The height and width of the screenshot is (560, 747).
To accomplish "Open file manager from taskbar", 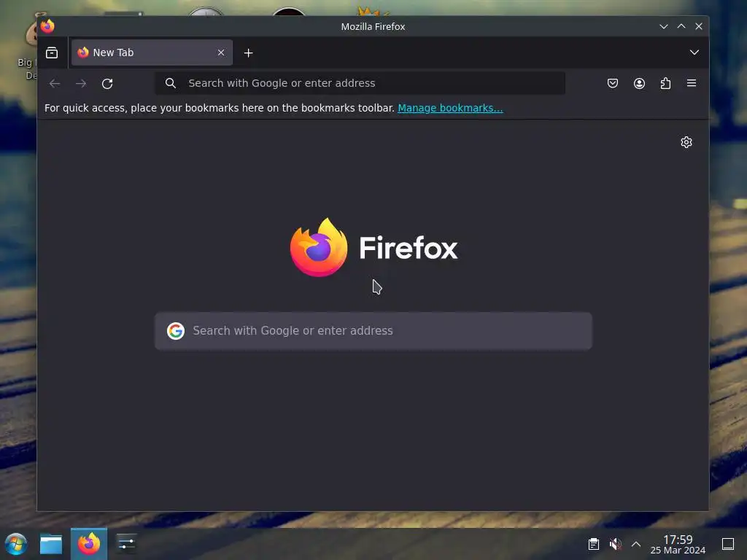I will 51,544.
